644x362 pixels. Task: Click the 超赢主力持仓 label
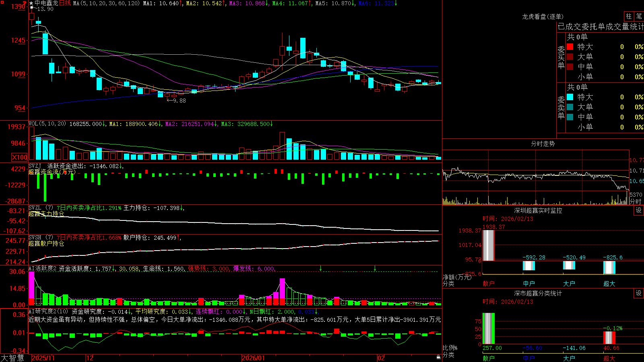coord(46,214)
